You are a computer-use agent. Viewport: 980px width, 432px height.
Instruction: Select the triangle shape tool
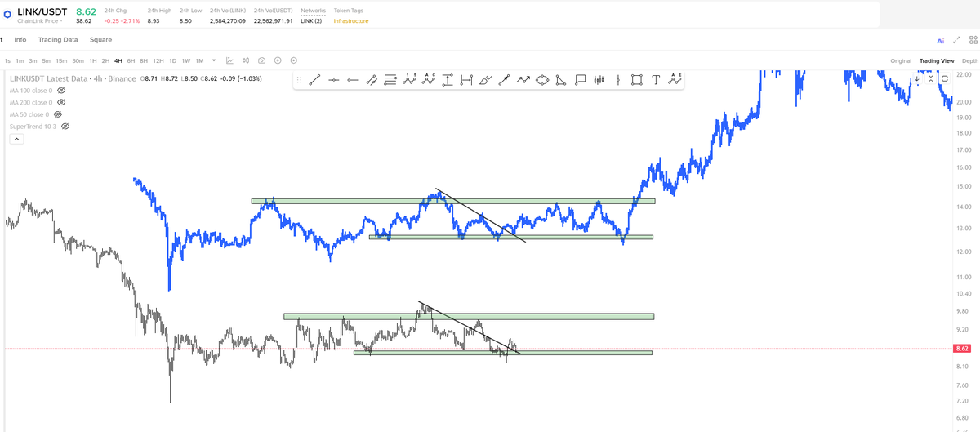pos(561,80)
